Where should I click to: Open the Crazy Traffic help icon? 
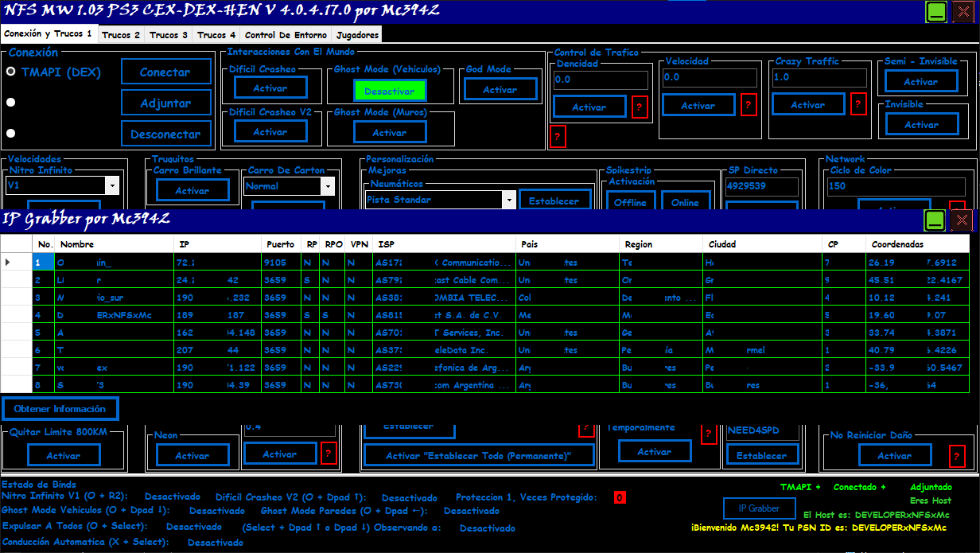tap(857, 104)
